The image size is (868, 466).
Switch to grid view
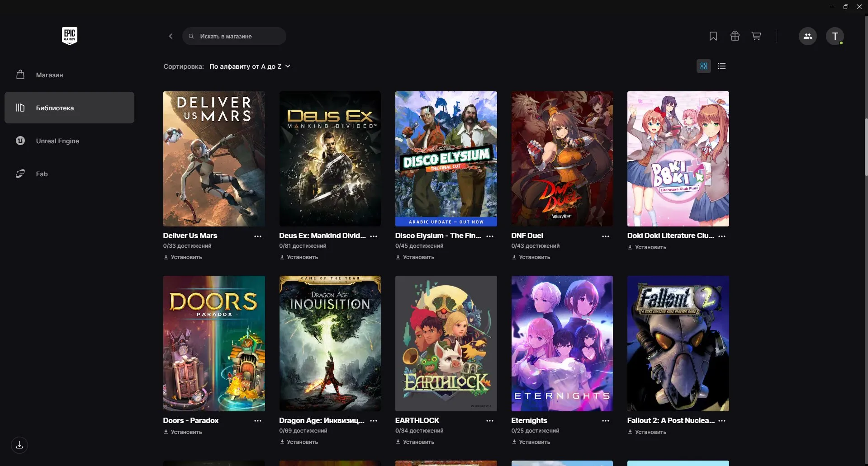tap(704, 66)
